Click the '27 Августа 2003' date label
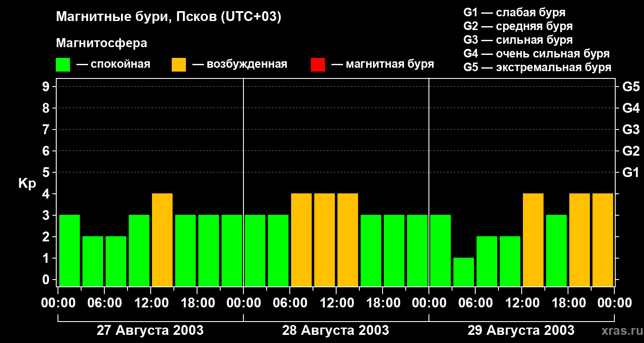 point(150,330)
